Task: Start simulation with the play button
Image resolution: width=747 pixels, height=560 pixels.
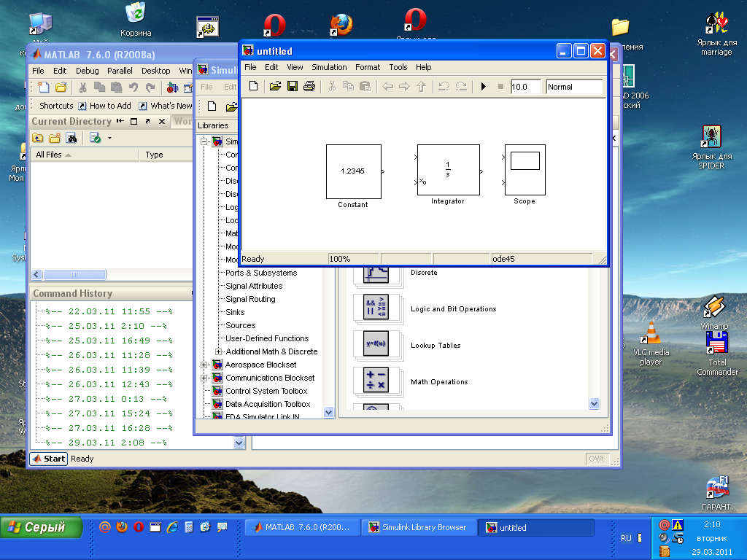Action: (x=484, y=86)
